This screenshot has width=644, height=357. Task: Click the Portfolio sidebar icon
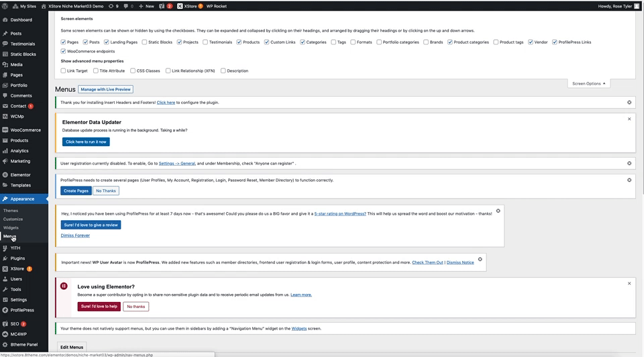coord(5,85)
